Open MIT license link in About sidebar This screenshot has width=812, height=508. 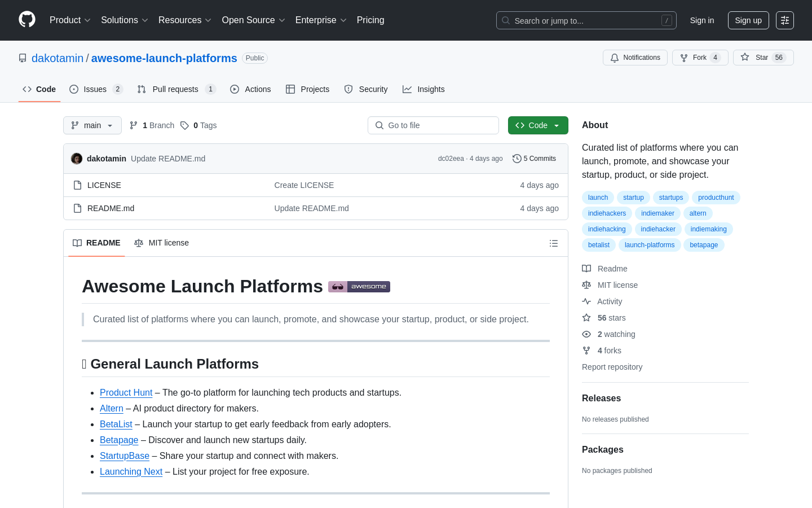point(610,285)
